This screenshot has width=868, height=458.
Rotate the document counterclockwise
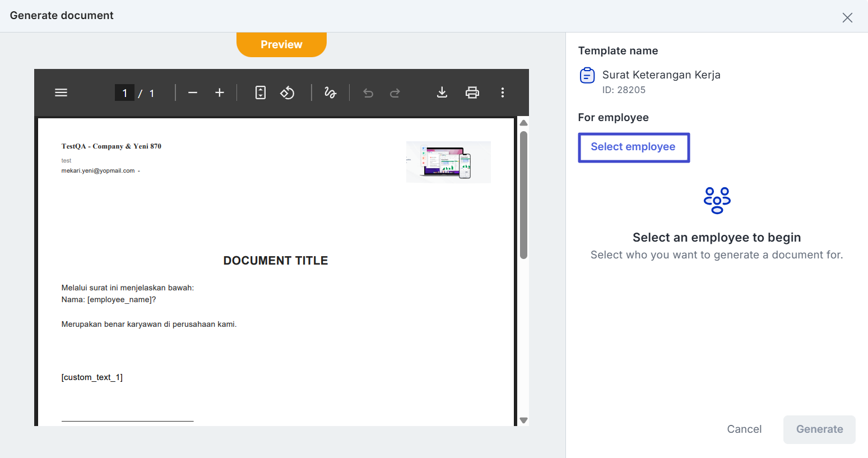pyautogui.click(x=287, y=93)
